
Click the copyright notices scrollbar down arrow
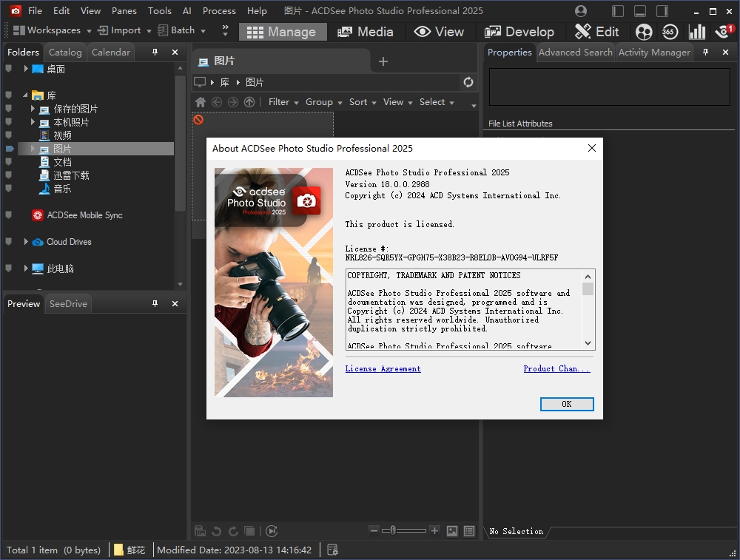588,343
